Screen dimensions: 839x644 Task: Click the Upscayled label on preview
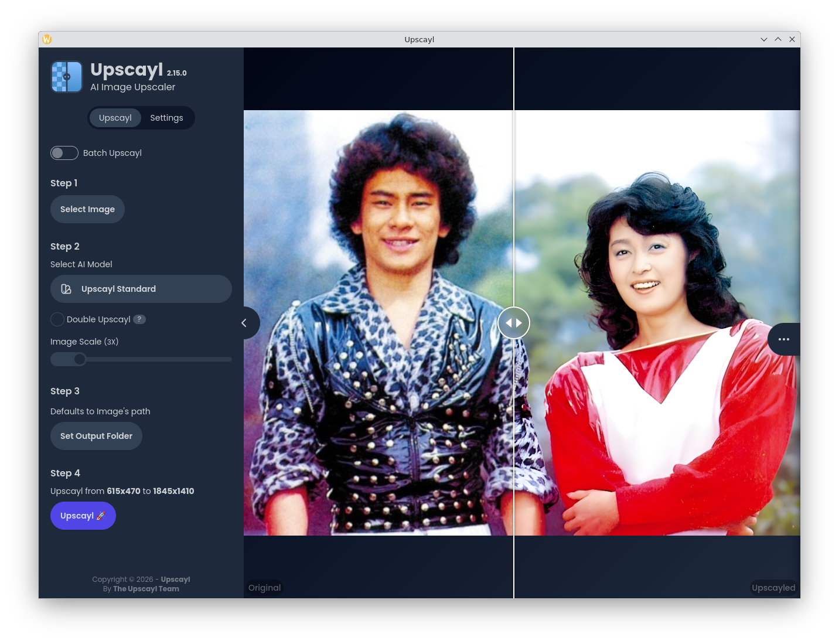(773, 588)
